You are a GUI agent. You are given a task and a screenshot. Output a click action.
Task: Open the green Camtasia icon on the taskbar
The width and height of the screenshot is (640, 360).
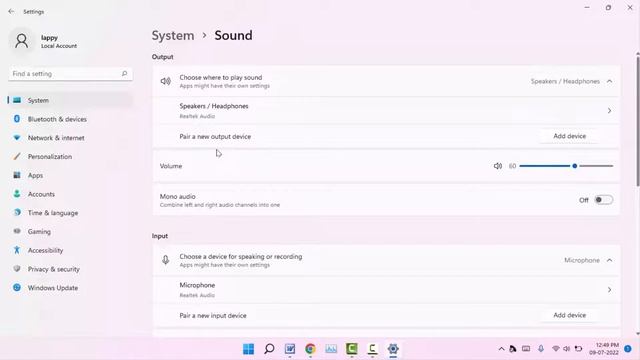click(351, 349)
